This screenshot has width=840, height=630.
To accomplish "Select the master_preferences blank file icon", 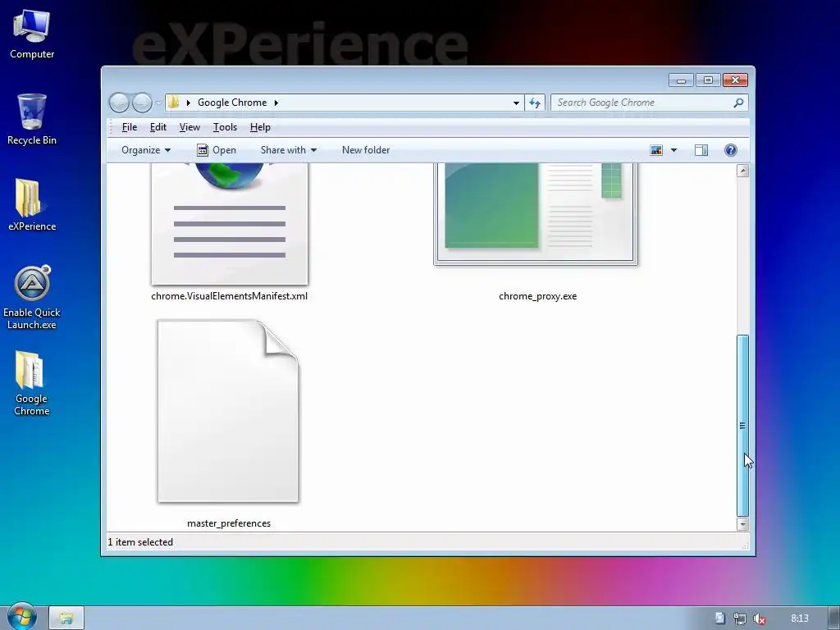I will [228, 411].
